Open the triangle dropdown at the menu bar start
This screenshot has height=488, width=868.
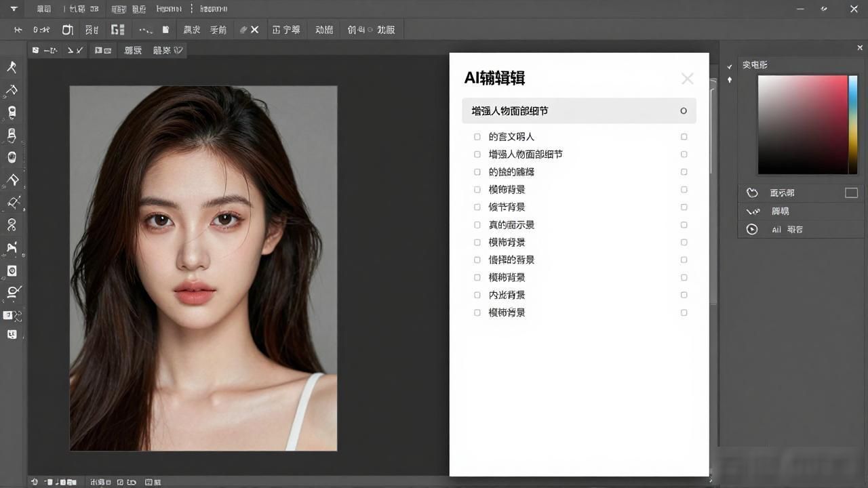(14, 9)
